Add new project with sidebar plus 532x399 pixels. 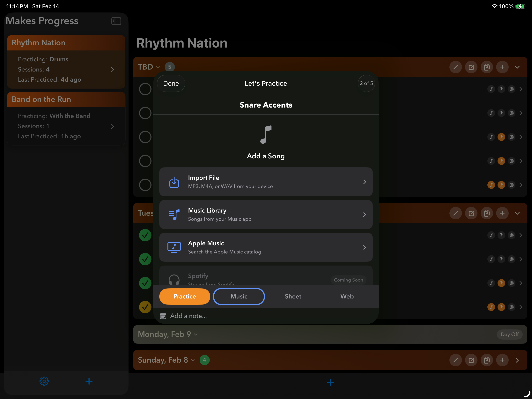click(x=89, y=381)
